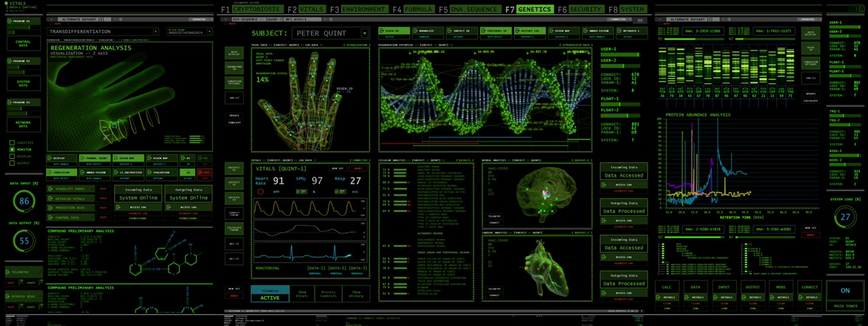Click the Show History icon button
868x326 pixels.
click(355, 294)
